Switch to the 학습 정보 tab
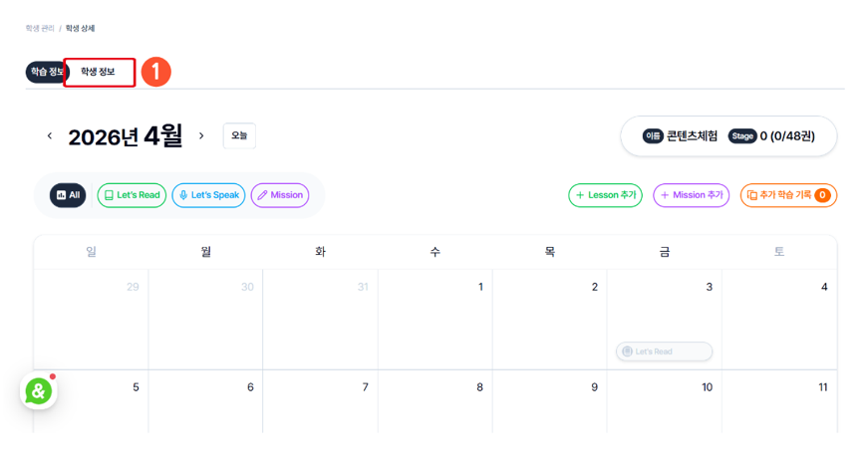868x468 pixels. 46,72
